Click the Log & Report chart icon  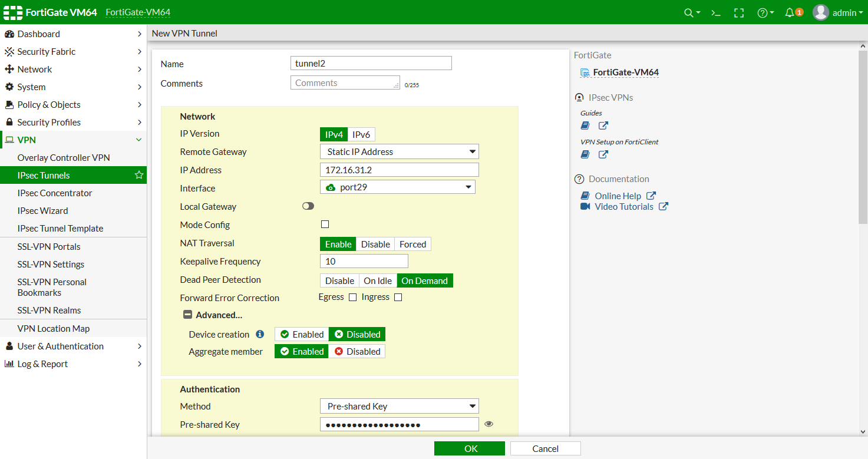[9, 364]
